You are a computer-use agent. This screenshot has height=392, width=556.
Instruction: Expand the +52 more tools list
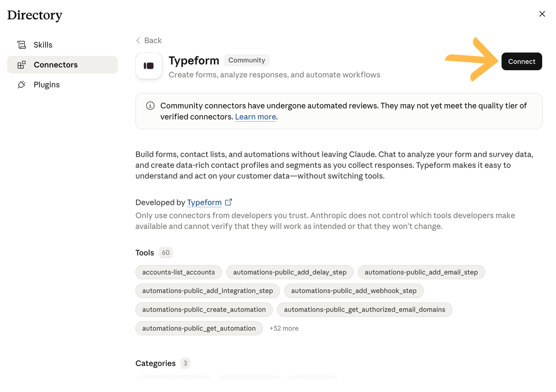pos(284,328)
